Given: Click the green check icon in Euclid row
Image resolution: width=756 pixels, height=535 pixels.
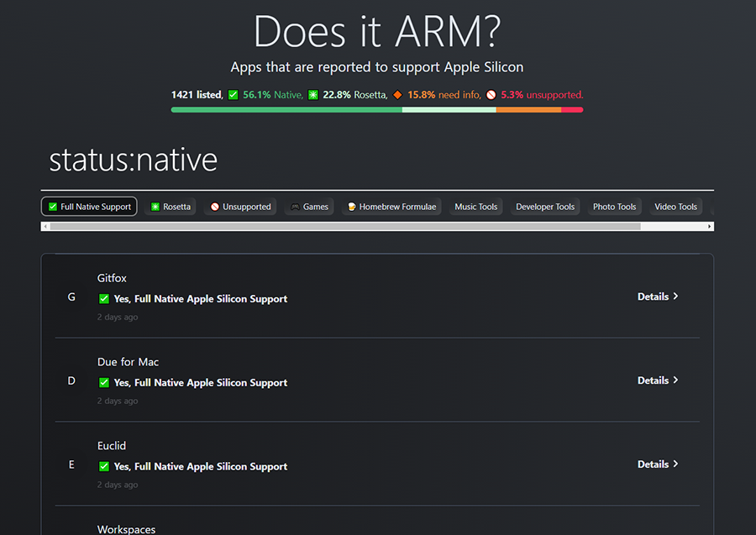Looking at the screenshot, I should coord(103,467).
